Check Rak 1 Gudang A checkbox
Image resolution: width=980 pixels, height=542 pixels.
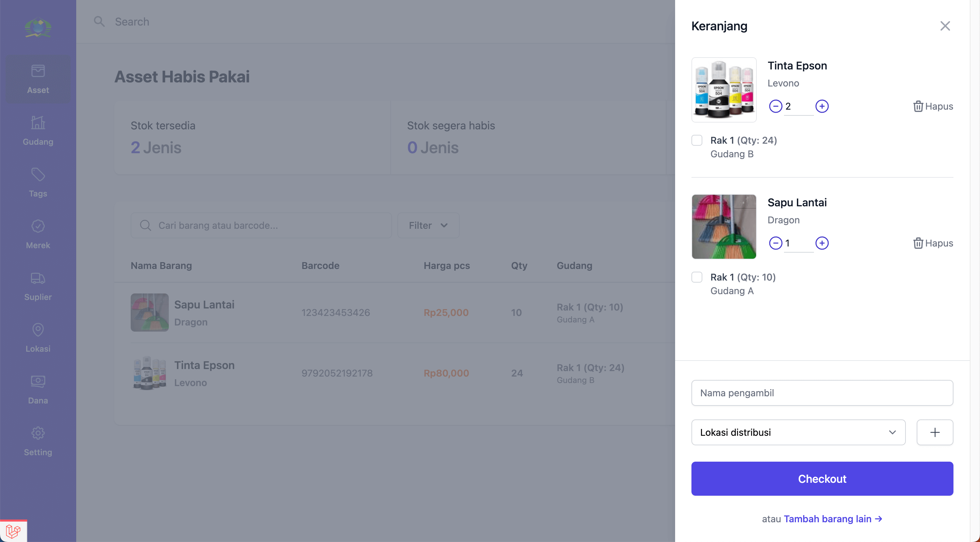pos(697,277)
